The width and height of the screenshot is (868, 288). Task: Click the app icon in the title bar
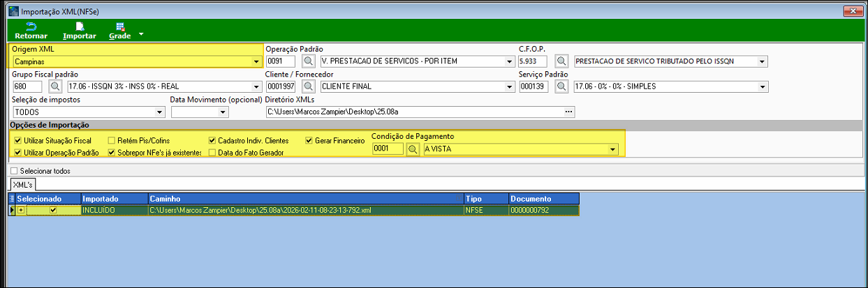point(13,12)
